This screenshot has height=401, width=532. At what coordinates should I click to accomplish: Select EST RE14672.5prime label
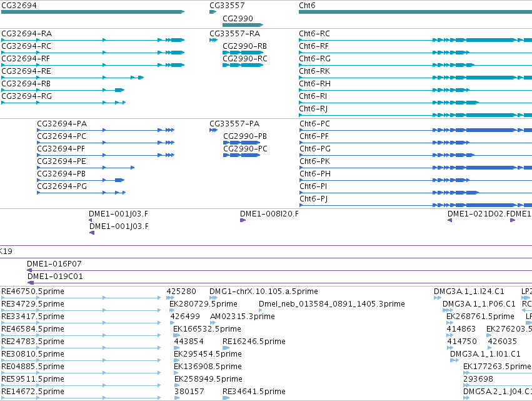[33, 392]
